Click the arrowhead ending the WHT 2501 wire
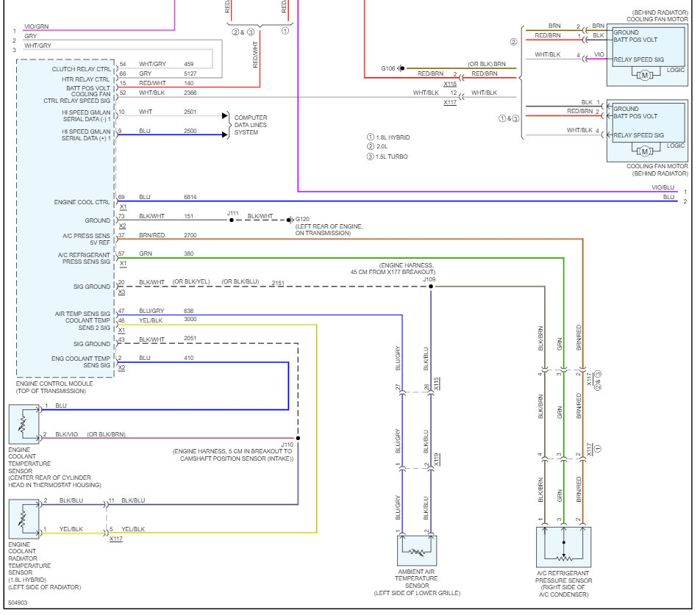Screen dimensions: 700x615 pyautogui.click(x=225, y=116)
